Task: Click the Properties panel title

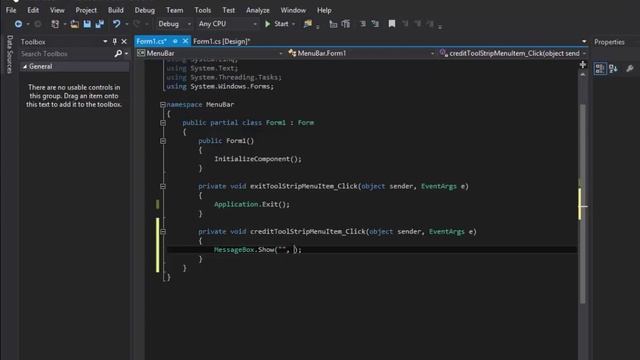Action: coord(609,42)
